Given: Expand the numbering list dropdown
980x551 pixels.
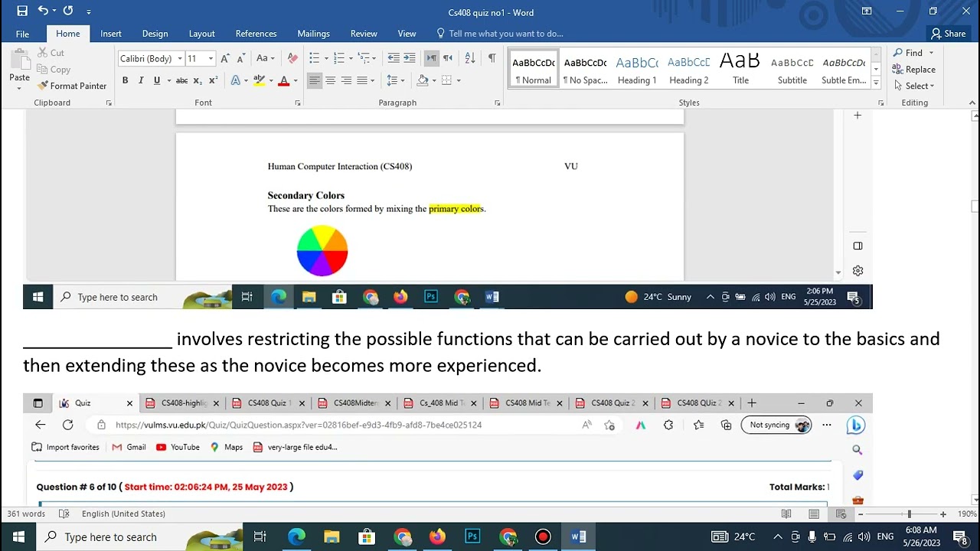Looking at the screenshot, I should point(351,58).
